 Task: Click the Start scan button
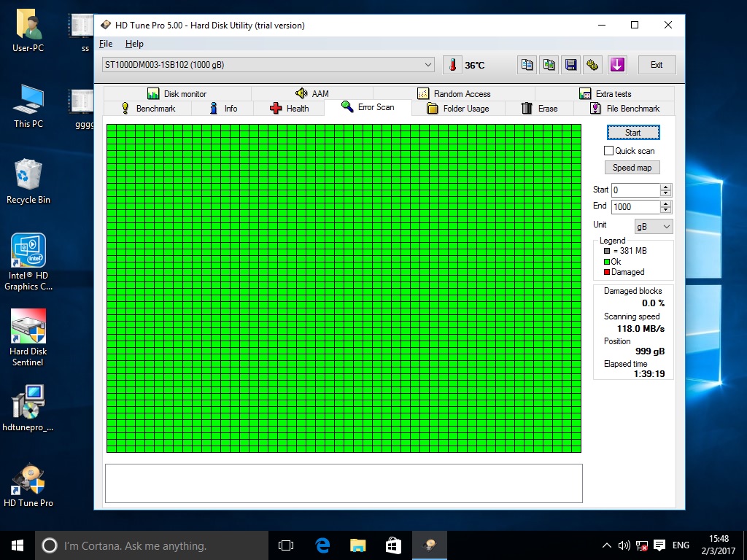(633, 133)
